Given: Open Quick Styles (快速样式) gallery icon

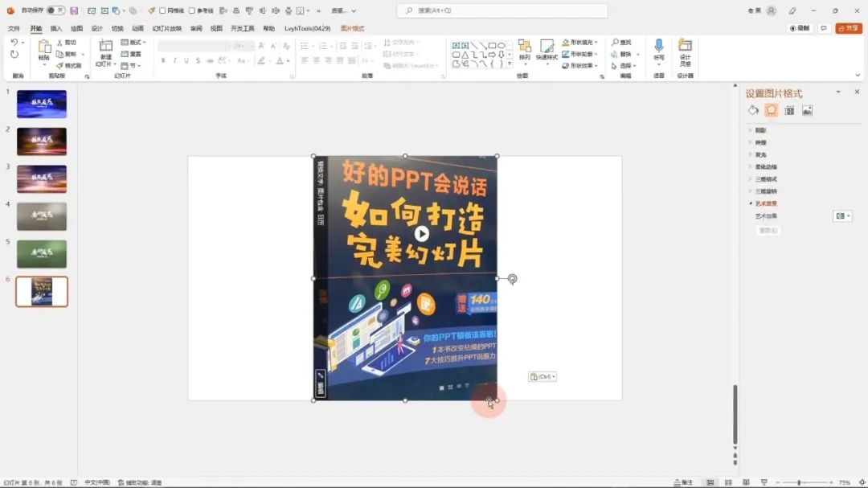Looking at the screenshot, I should pyautogui.click(x=547, y=46).
